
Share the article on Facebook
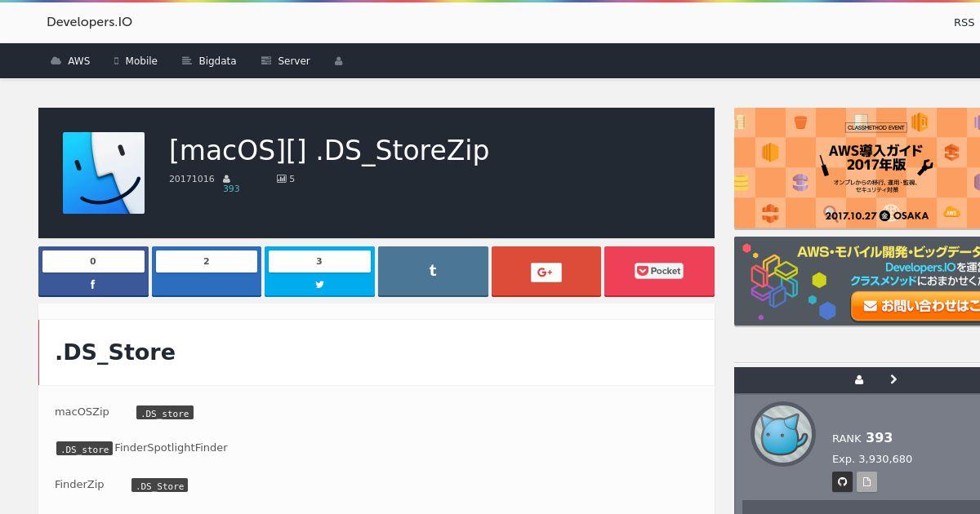pos(93,285)
